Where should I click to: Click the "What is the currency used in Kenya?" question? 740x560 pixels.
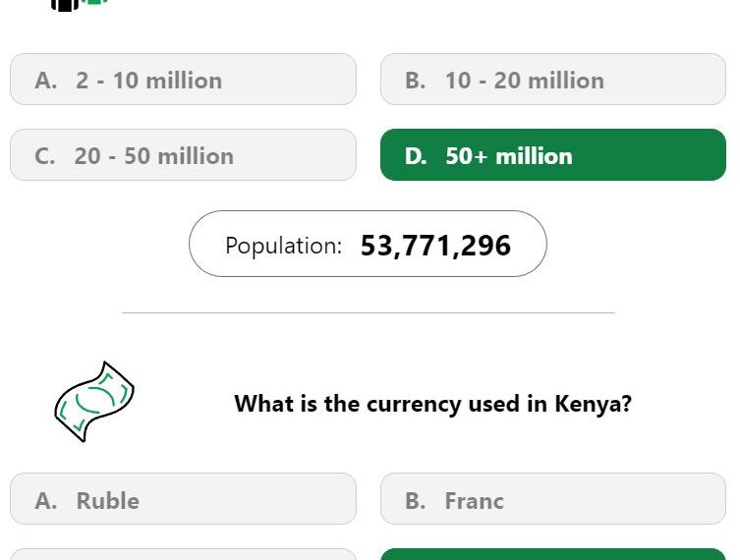[432, 405]
